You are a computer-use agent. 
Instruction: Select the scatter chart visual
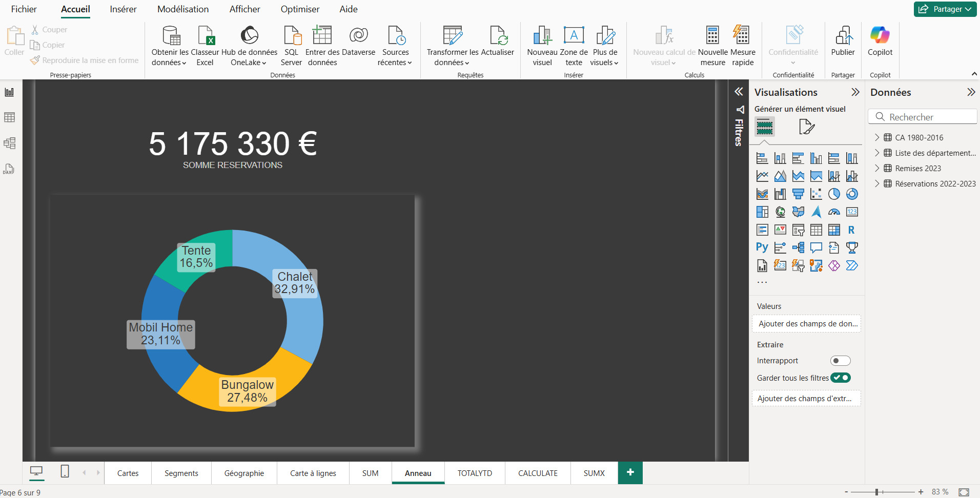(x=816, y=194)
